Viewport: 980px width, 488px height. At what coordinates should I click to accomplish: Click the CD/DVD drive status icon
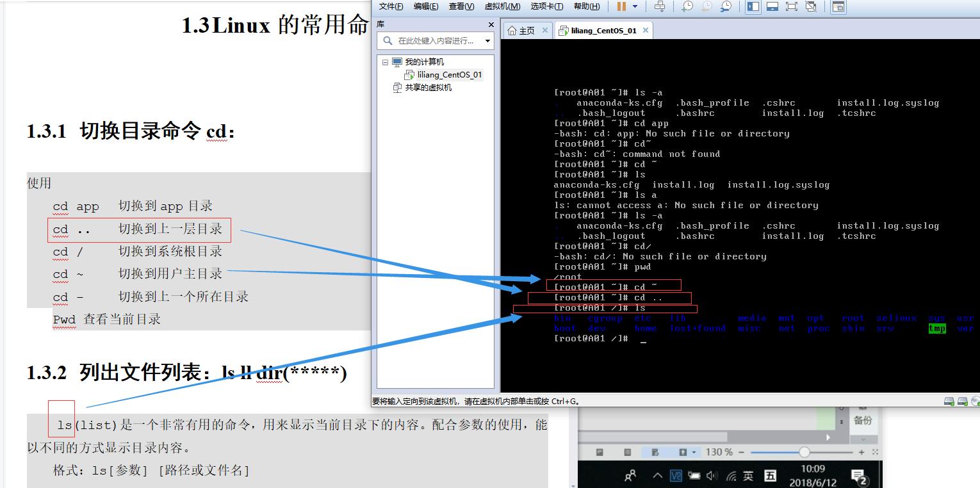tap(975, 401)
